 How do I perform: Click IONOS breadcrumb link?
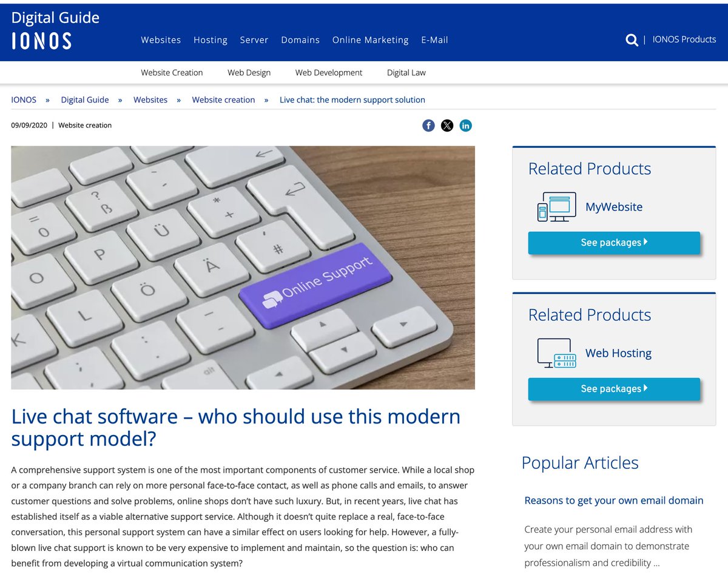[24, 100]
